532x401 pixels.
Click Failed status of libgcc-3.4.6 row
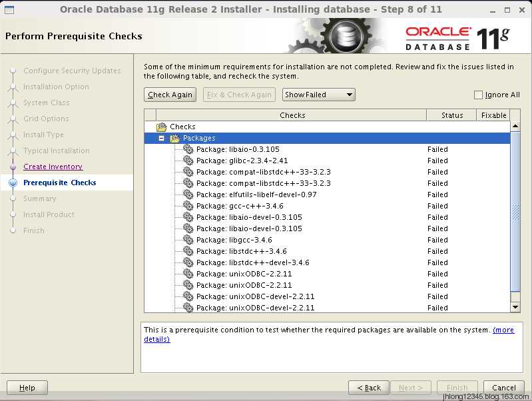tap(437, 240)
